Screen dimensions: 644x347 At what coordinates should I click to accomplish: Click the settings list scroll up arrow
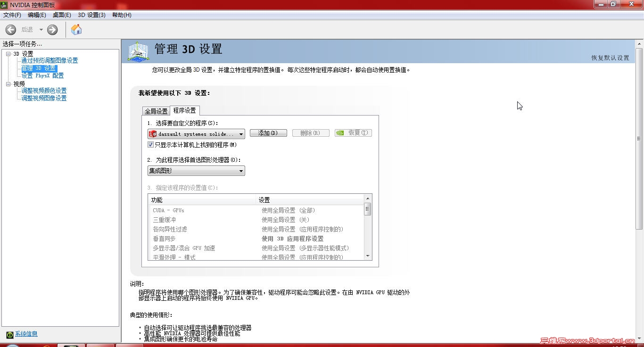(368, 198)
